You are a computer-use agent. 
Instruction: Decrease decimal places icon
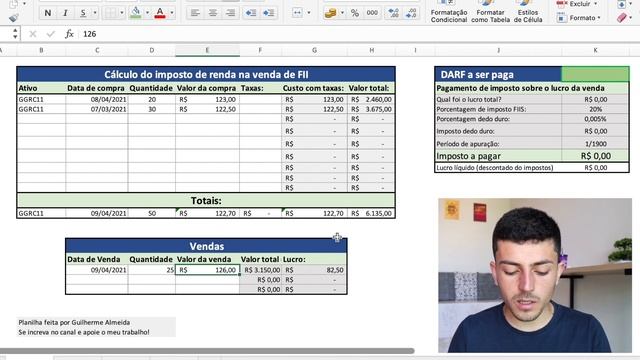click(411, 13)
